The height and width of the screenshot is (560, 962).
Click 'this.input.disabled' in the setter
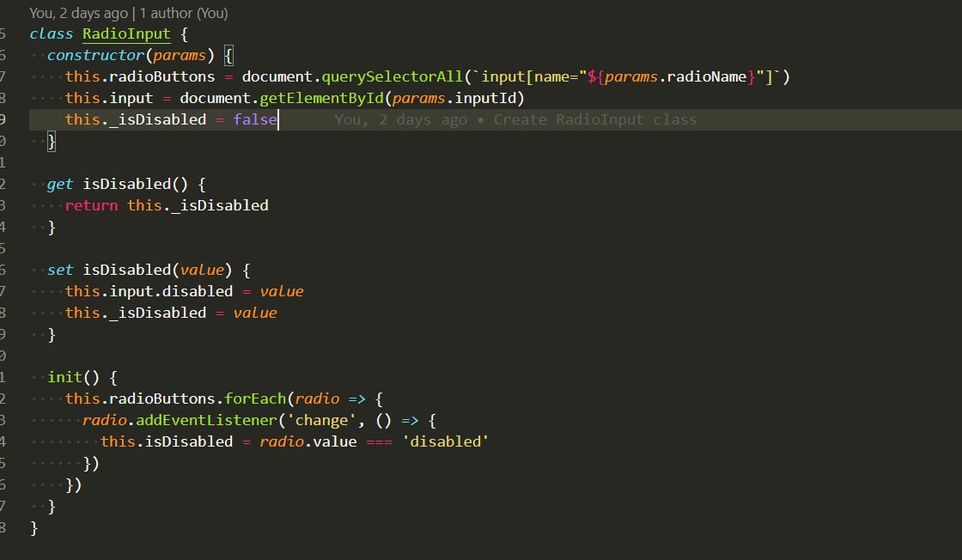point(149,291)
